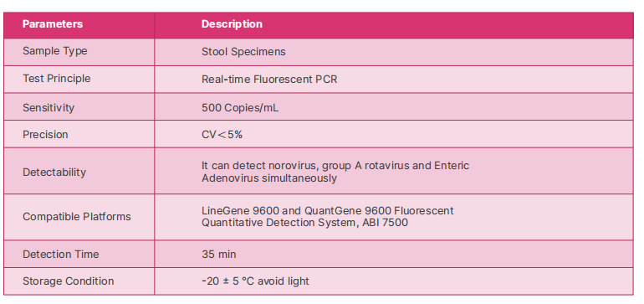Select the Sensitivity row label
Screen dimensions: 644x304
pyautogui.click(x=49, y=108)
